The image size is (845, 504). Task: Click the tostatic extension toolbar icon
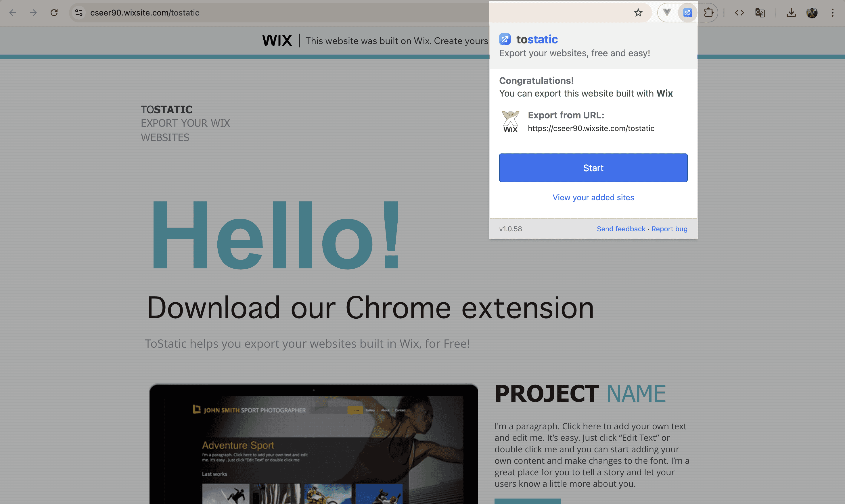(687, 13)
